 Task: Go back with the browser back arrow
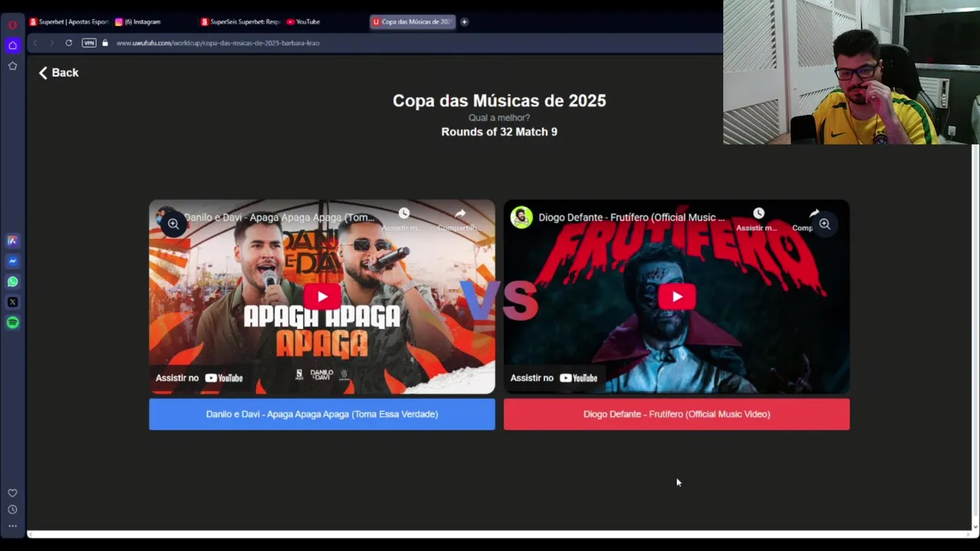pyautogui.click(x=35, y=43)
